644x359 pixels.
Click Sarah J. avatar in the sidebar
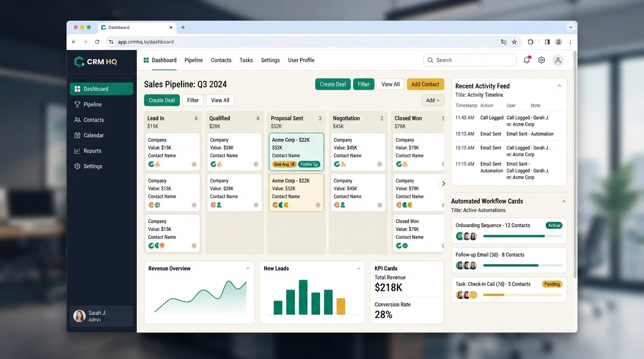coord(80,316)
